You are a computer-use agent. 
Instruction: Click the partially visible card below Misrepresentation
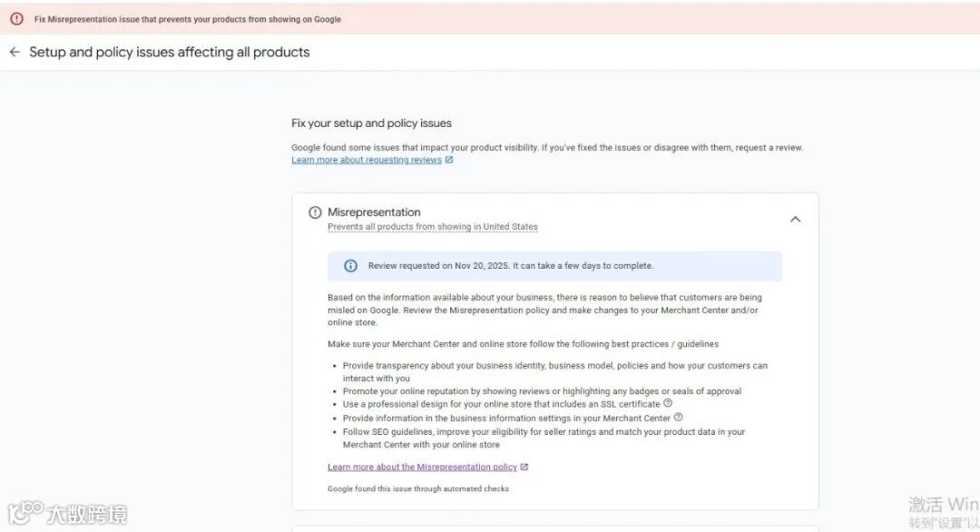click(554, 527)
